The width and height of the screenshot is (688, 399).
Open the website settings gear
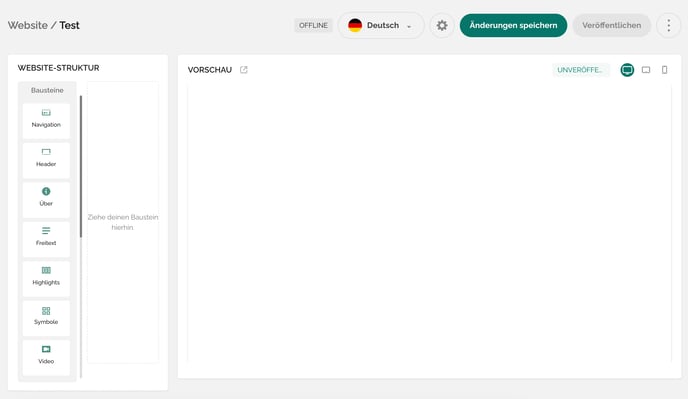[x=442, y=25]
